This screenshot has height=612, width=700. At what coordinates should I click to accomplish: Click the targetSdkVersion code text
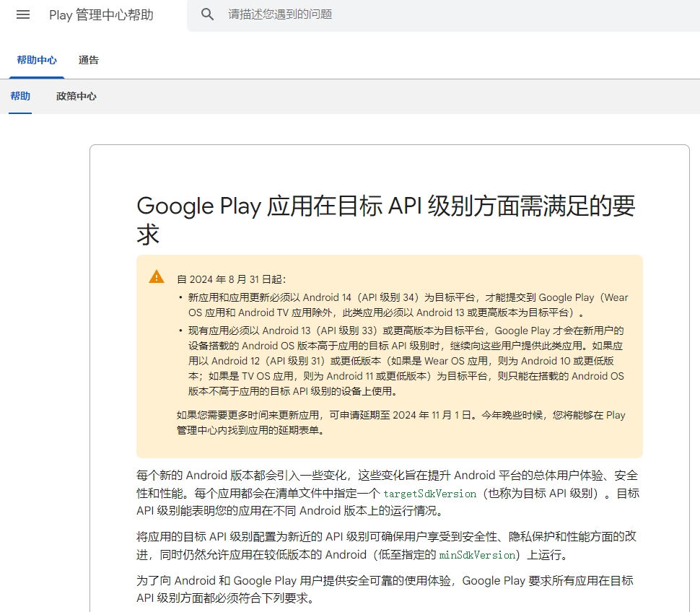coord(430,494)
